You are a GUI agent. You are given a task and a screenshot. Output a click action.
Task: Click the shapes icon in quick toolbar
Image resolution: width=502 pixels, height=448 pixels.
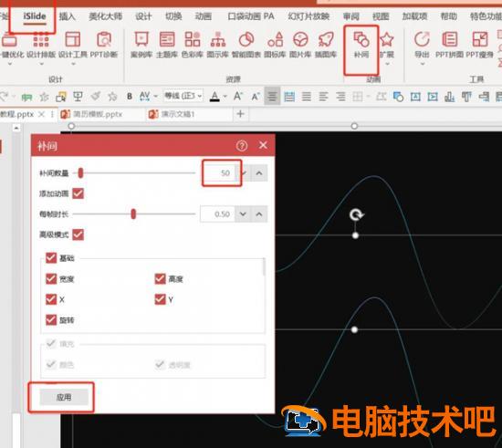tap(398, 96)
